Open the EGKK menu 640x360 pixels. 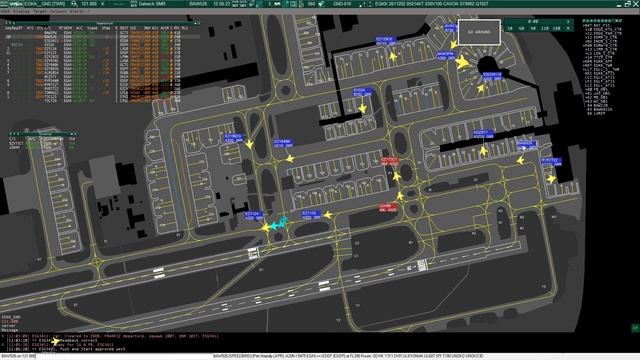(x=6, y=11)
